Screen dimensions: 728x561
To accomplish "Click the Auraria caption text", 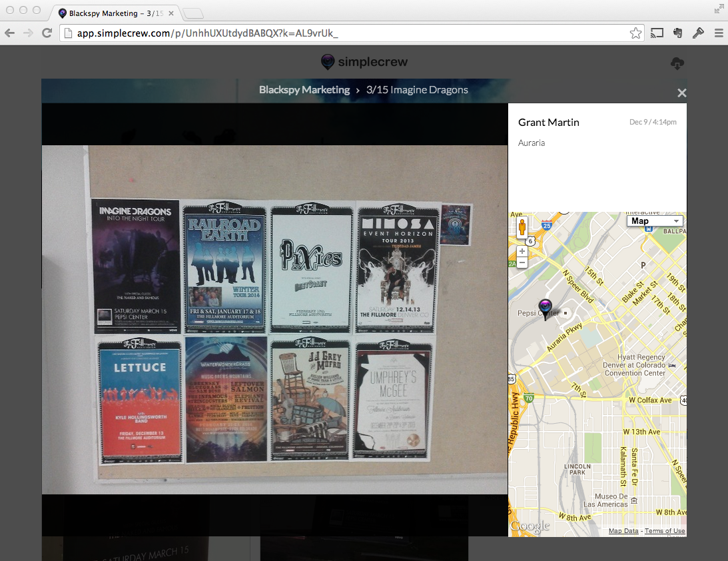I will tap(532, 143).
